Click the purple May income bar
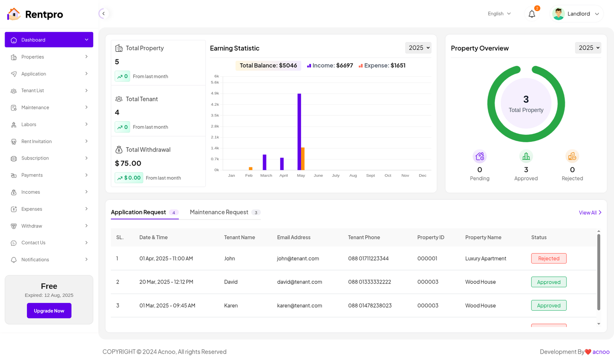Screen dimensions: 614x364 [x=299, y=131]
